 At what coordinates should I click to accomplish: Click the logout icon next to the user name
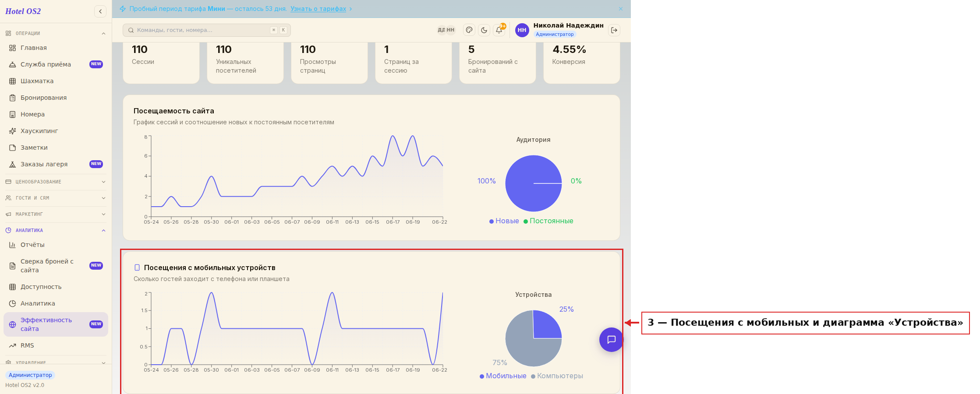[x=614, y=30]
